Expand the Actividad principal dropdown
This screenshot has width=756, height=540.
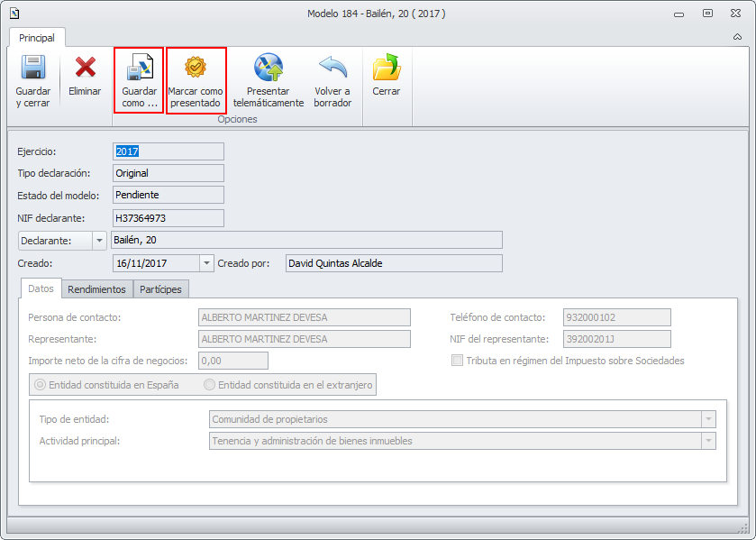[x=708, y=441]
